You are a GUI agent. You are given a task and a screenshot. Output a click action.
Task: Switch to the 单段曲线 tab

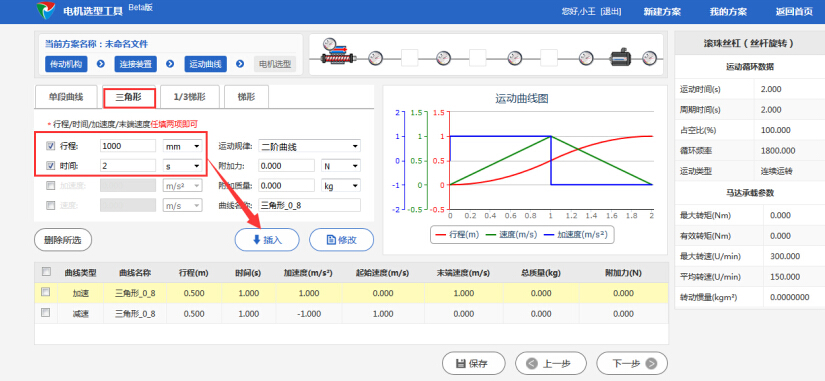[66, 97]
